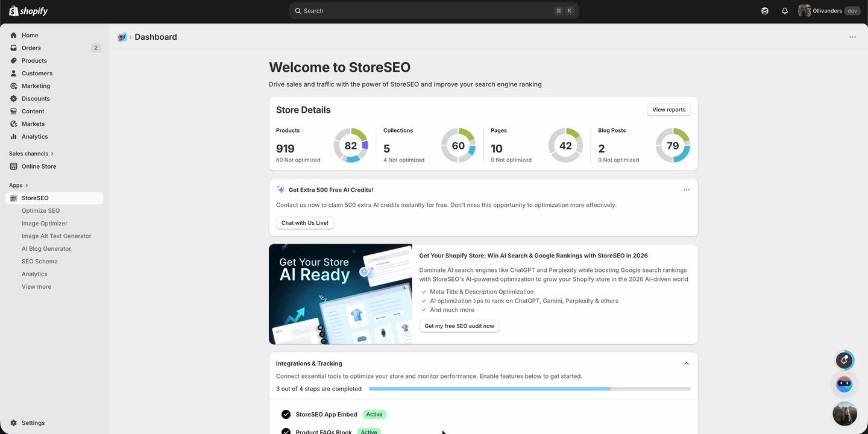Click Chat with Us Live! button
This screenshot has width=868, height=434.
coord(305,223)
